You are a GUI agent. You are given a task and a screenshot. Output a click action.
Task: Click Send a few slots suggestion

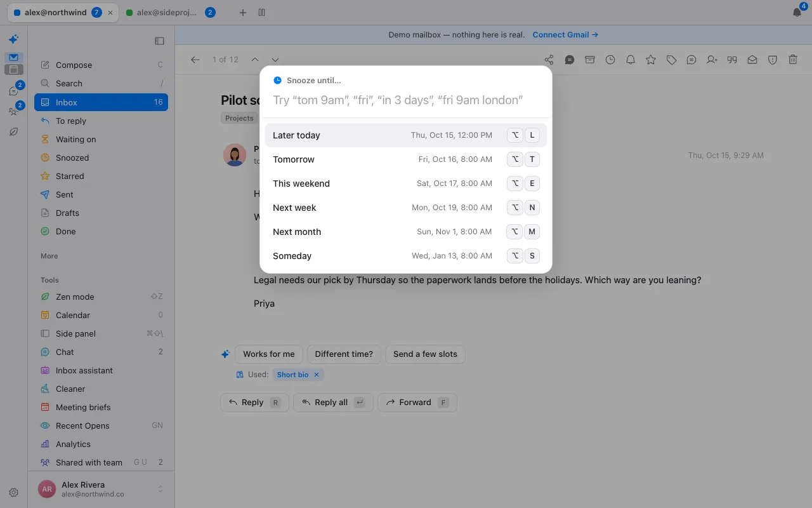point(425,354)
